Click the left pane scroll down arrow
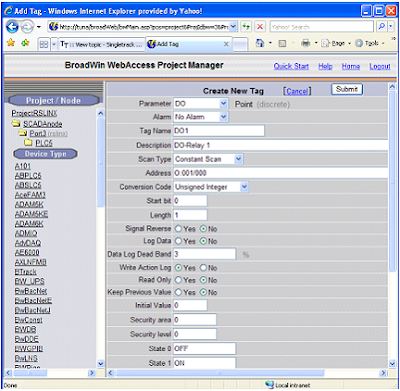The height and width of the screenshot is (391, 400). tap(101, 364)
